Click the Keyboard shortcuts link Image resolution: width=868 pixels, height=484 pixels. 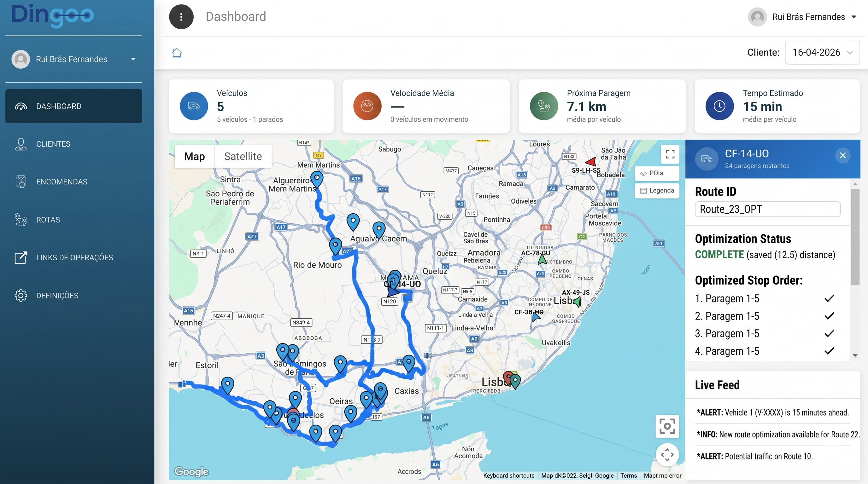pyautogui.click(x=508, y=475)
